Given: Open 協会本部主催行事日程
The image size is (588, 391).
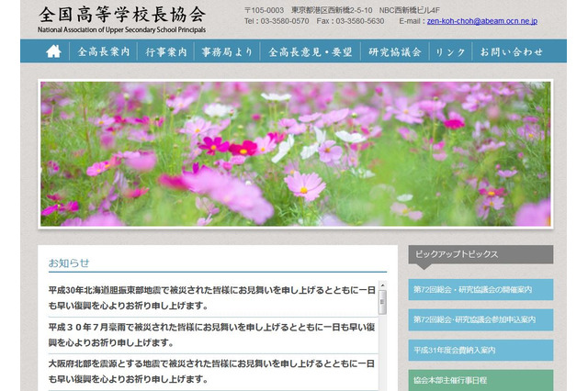Looking at the screenshot, I should (481, 381).
